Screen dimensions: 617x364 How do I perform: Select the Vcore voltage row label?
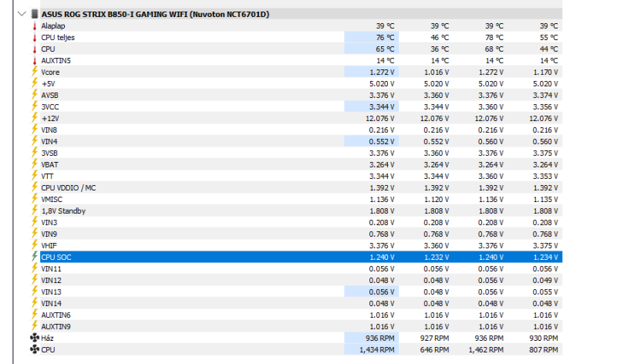[x=50, y=72]
